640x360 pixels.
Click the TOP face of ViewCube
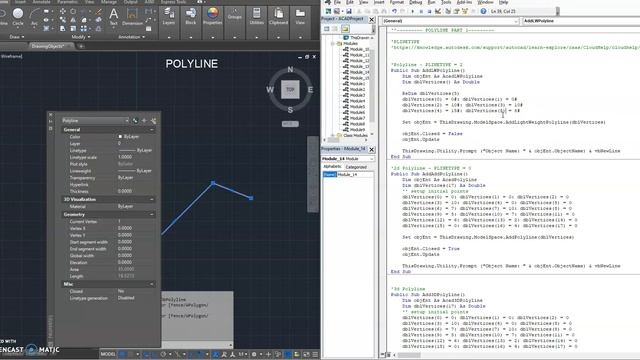tap(290, 89)
